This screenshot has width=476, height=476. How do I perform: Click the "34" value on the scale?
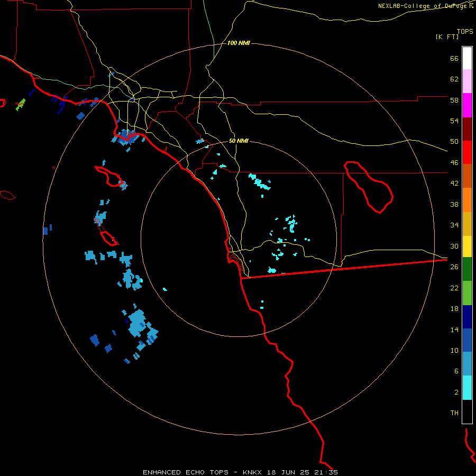pos(454,225)
